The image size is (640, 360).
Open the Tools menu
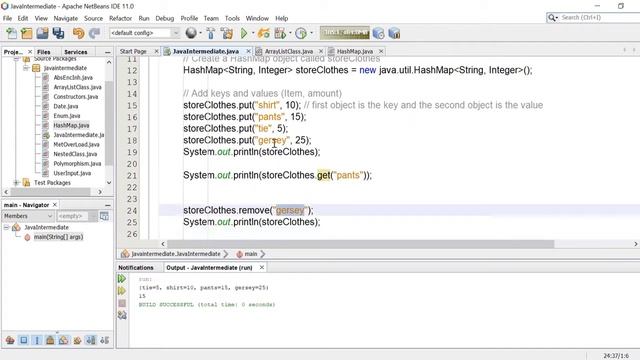tap(232, 18)
